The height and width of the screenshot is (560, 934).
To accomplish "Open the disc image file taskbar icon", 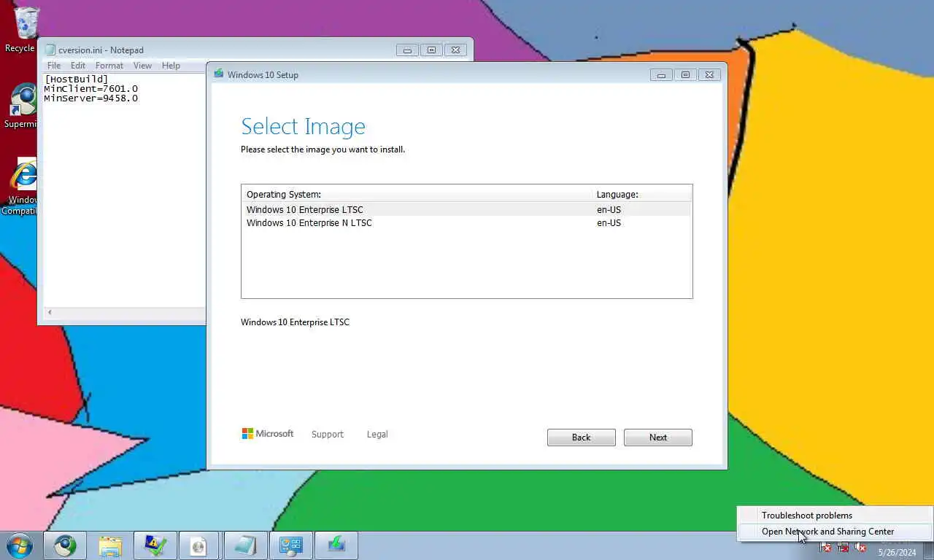I will [199, 545].
